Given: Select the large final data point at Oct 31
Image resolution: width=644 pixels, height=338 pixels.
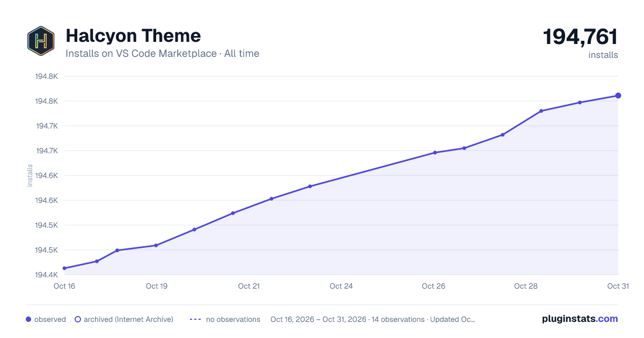Looking at the screenshot, I should pos(618,95).
